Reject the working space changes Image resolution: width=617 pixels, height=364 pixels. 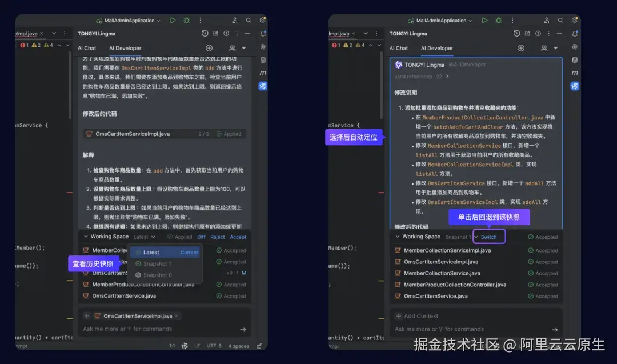[218, 237]
